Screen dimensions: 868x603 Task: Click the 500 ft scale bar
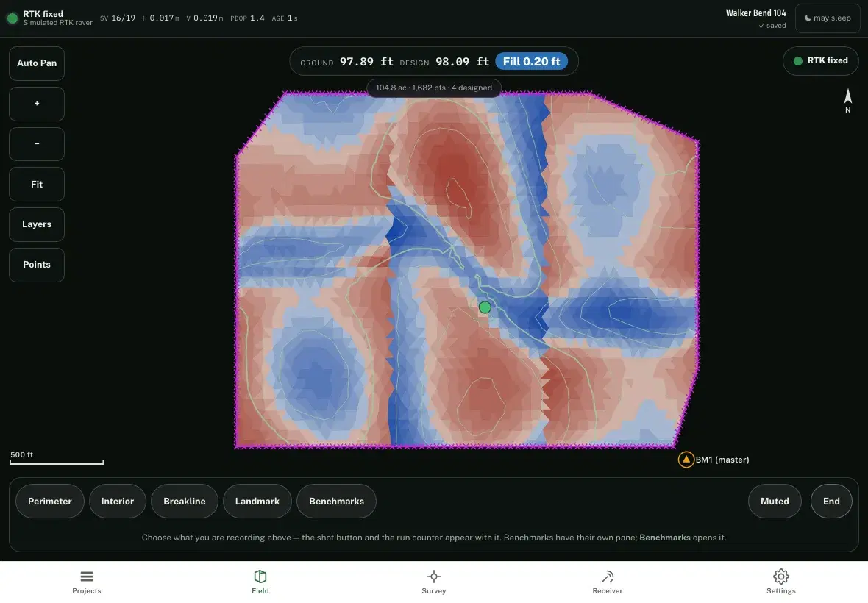(x=57, y=458)
